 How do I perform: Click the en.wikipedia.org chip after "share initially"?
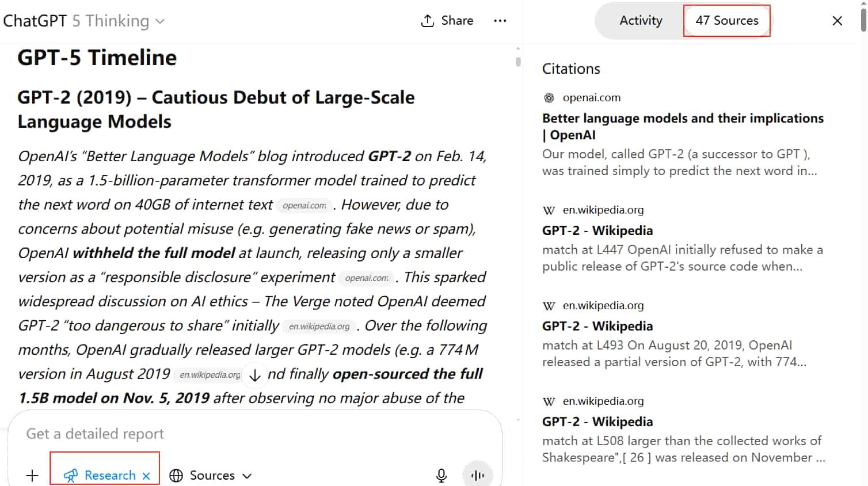319,326
